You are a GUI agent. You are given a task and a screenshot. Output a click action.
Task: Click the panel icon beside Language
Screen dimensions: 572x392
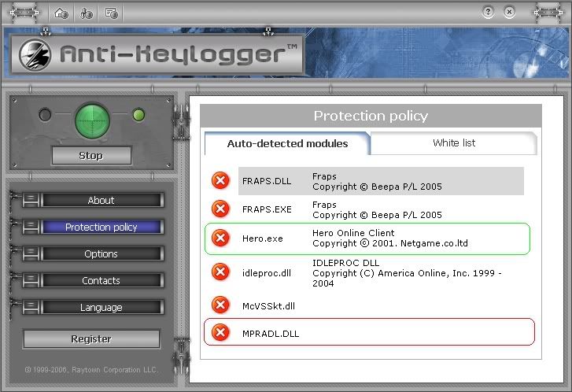tap(31, 307)
